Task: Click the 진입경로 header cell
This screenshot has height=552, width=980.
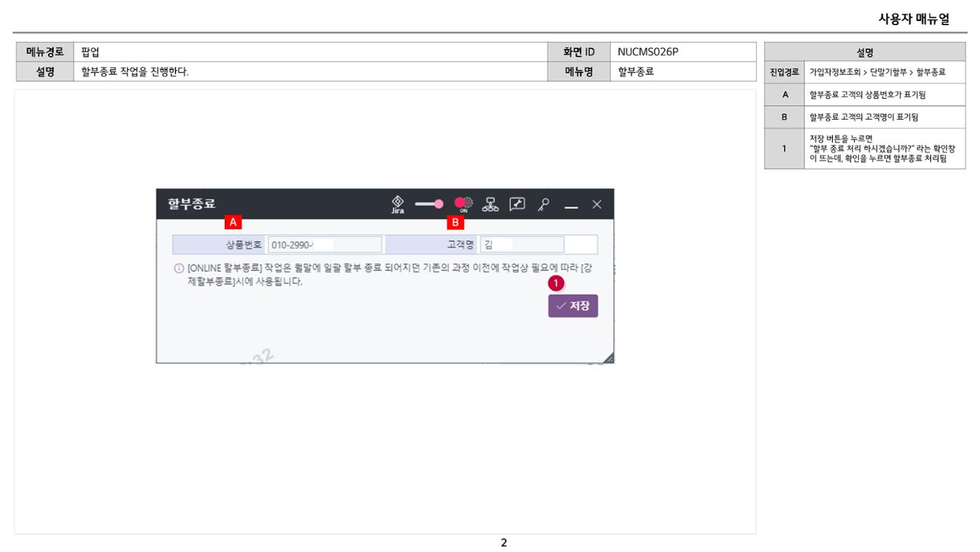Action: coord(784,72)
